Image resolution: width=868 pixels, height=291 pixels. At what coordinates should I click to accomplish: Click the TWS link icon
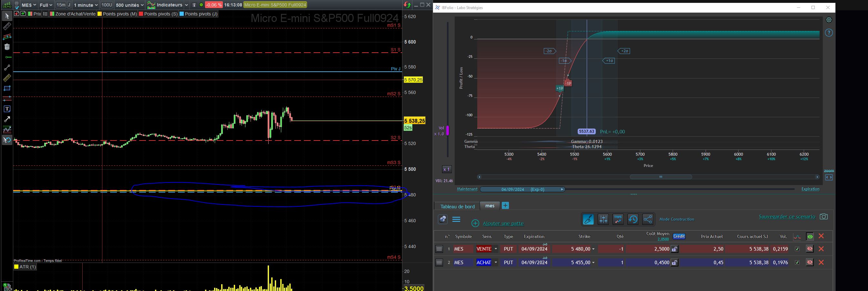click(x=618, y=220)
